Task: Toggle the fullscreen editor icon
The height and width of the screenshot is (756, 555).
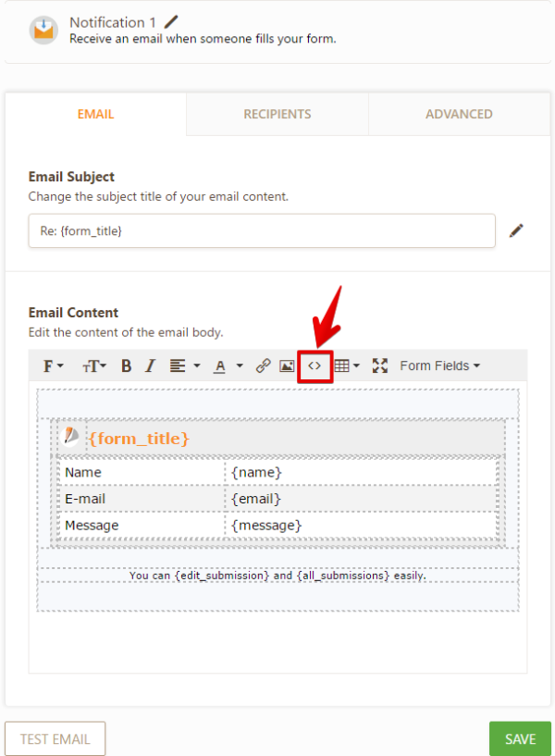Action: pos(379,366)
